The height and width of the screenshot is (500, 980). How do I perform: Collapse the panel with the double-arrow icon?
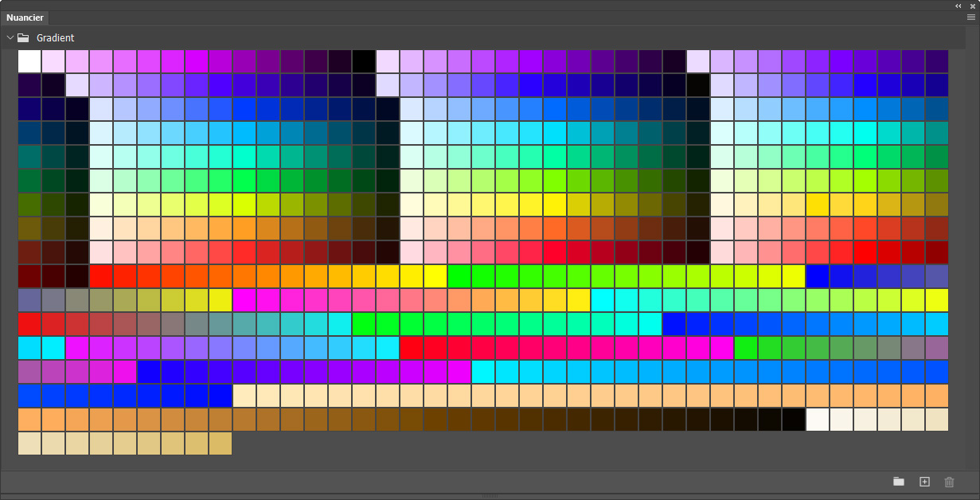959,5
